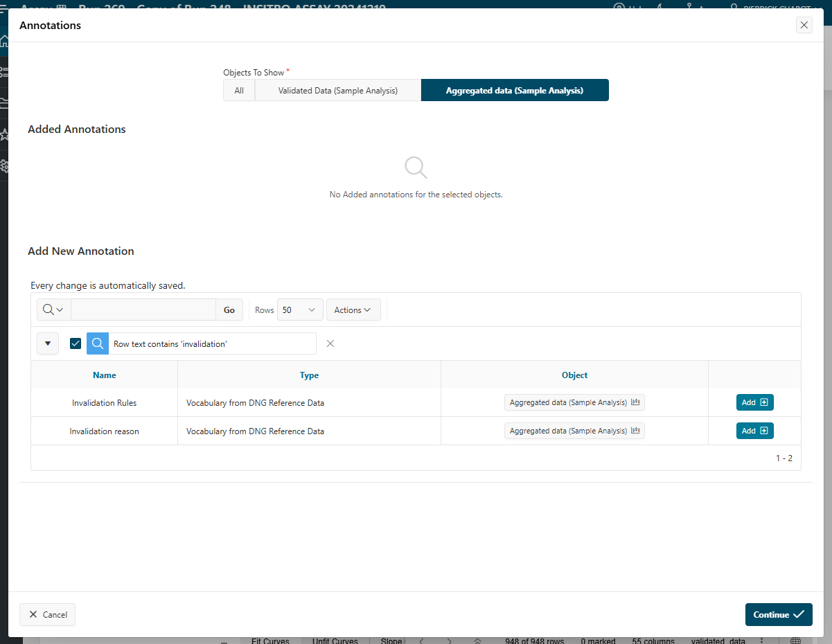Click Aggregated data badge in Invalidation reason row
This screenshot has height=644, width=832.
point(574,431)
